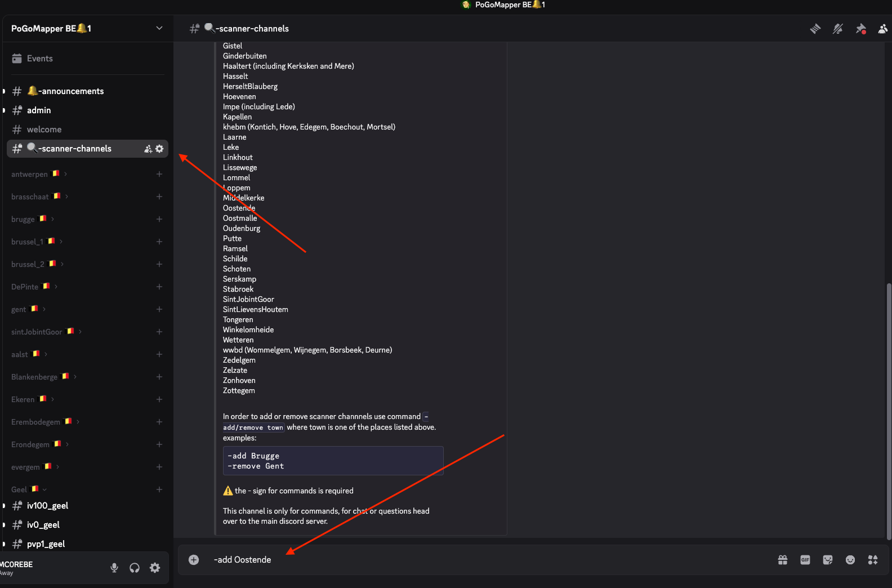Collapse the Geel category

(29, 489)
